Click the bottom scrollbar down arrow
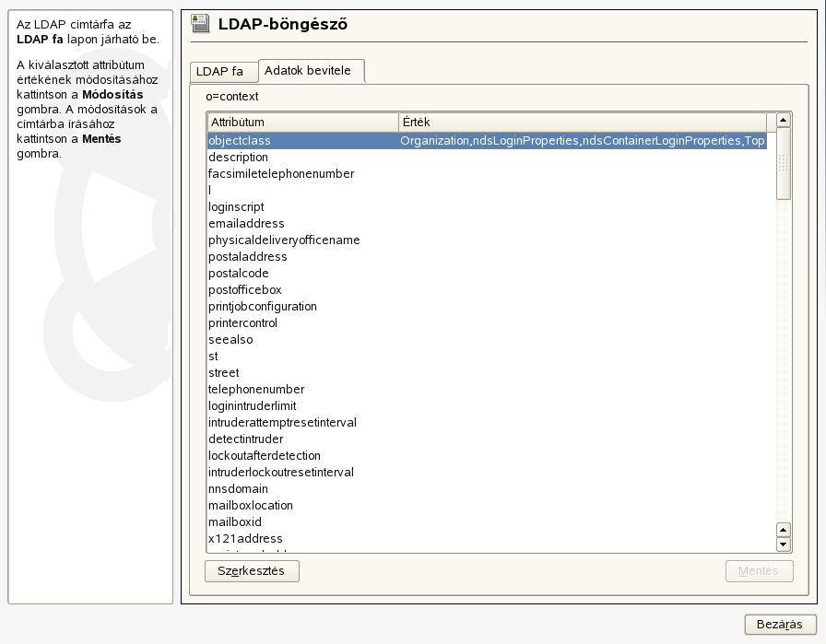 [x=784, y=544]
